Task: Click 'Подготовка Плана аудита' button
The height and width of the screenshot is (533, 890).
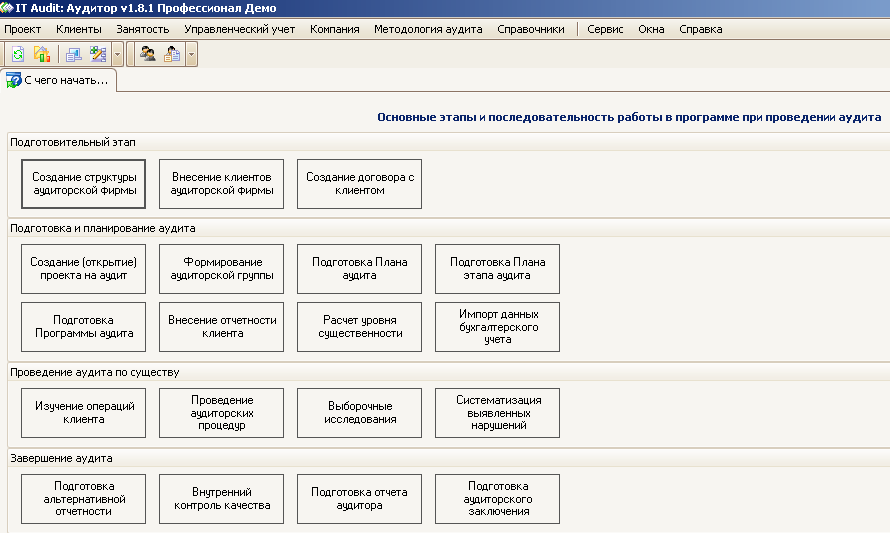Action: point(359,269)
